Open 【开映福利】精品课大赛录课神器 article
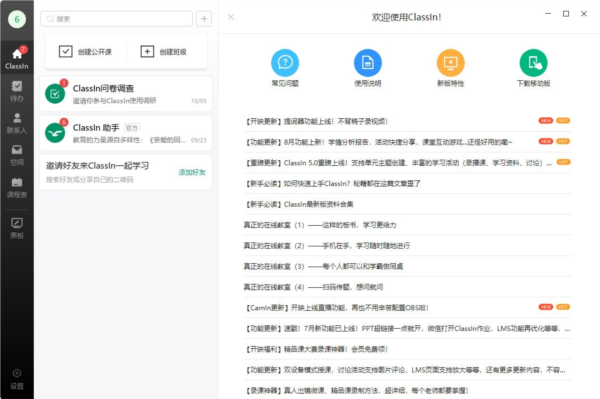This screenshot has height=399, width=600. [x=407, y=349]
